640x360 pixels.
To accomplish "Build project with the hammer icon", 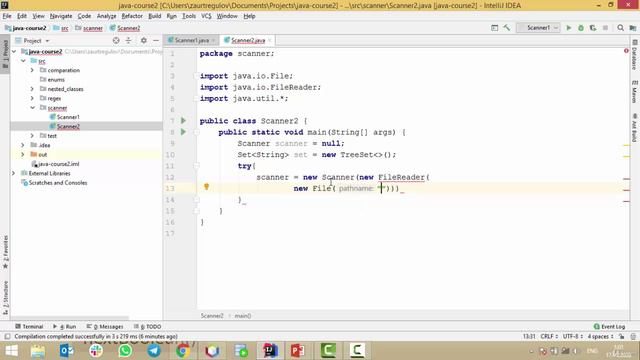I will click(507, 28).
